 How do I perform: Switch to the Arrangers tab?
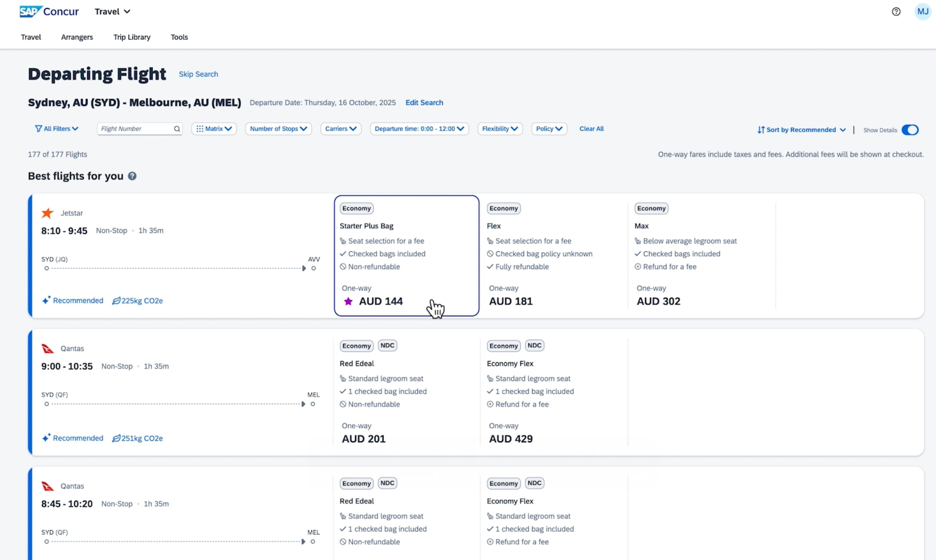[77, 37]
